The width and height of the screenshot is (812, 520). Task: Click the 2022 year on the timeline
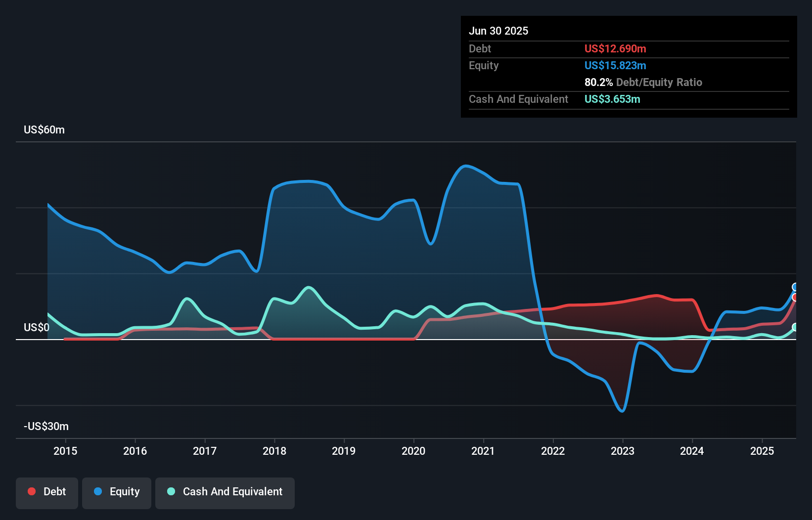553,451
